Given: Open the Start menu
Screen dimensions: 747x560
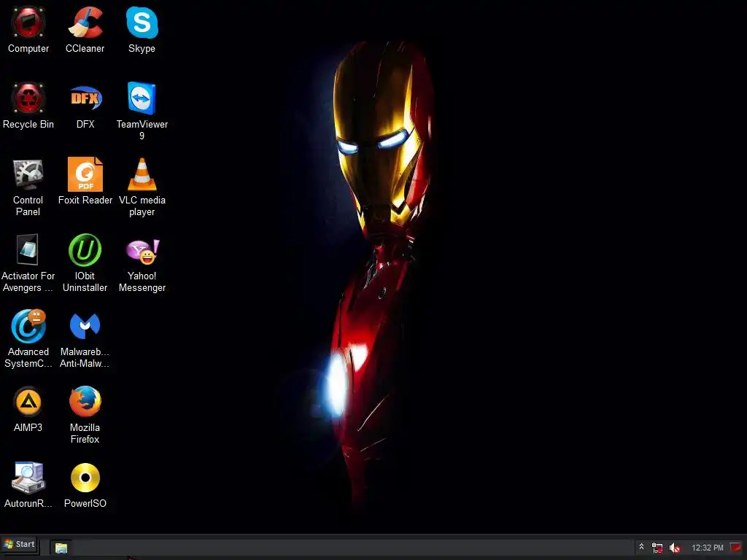Looking at the screenshot, I should click(x=19, y=544).
